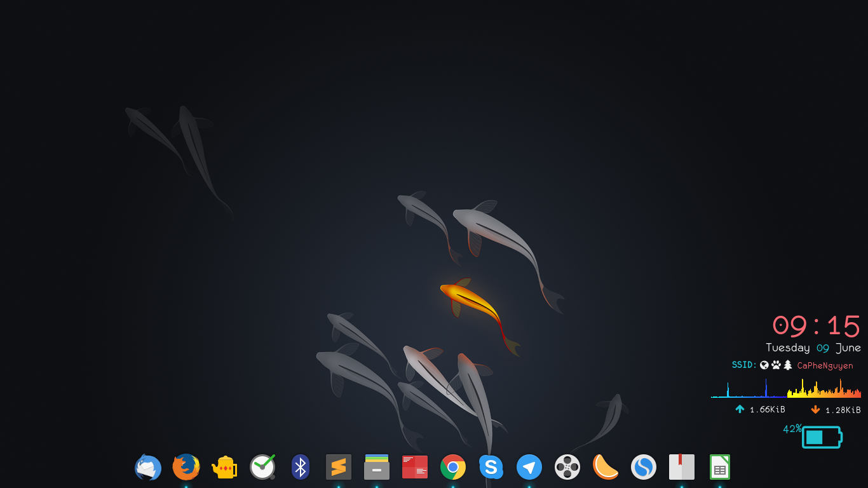The image size is (868, 488).
Task: Click the Tuesday 09 June date text
Action: (x=813, y=348)
